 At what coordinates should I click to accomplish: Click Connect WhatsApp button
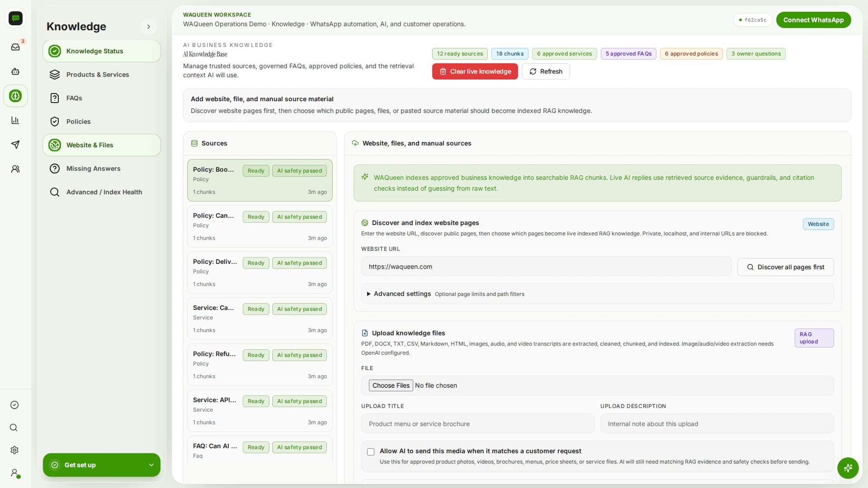pos(813,20)
